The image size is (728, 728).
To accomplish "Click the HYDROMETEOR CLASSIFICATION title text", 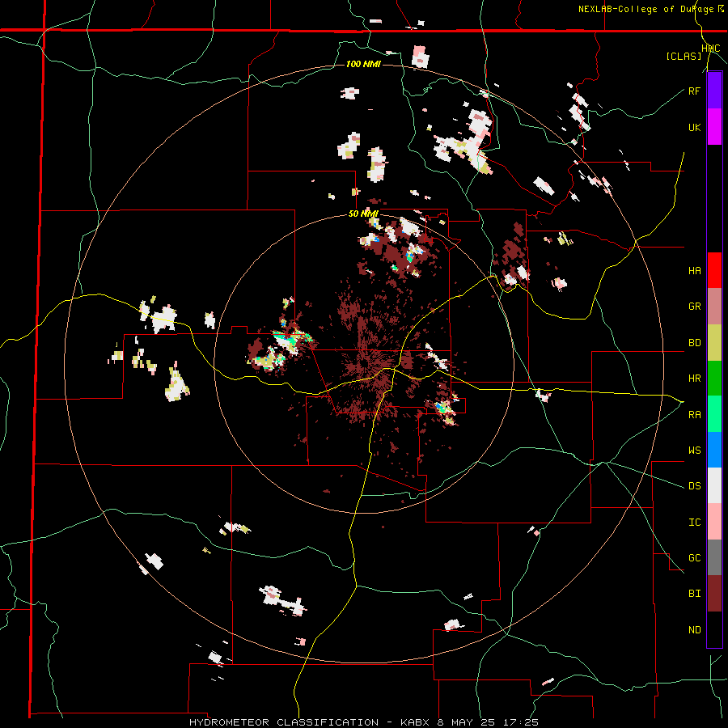I will pos(284,722).
